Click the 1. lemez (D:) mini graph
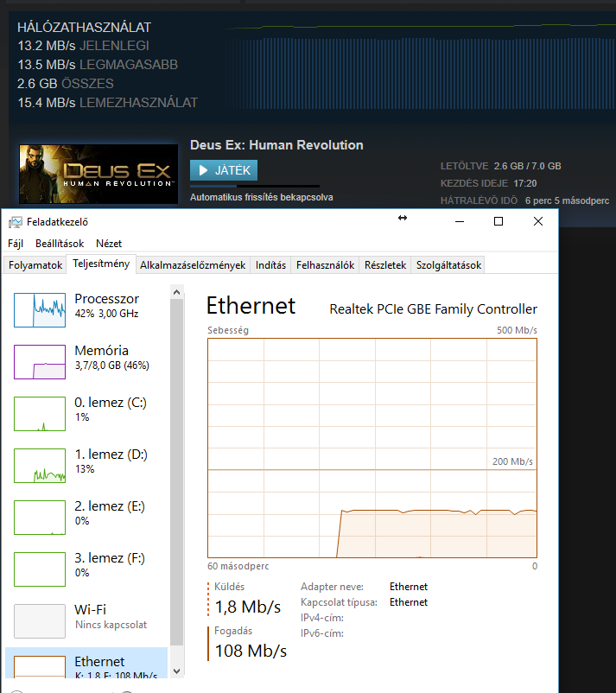The height and width of the screenshot is (693, 616). click(x=40, y=466)
